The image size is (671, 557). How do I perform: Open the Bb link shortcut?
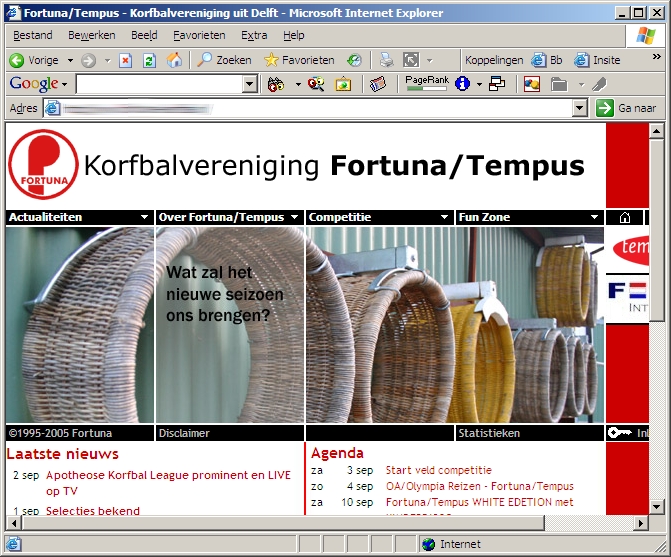point(546,60)
